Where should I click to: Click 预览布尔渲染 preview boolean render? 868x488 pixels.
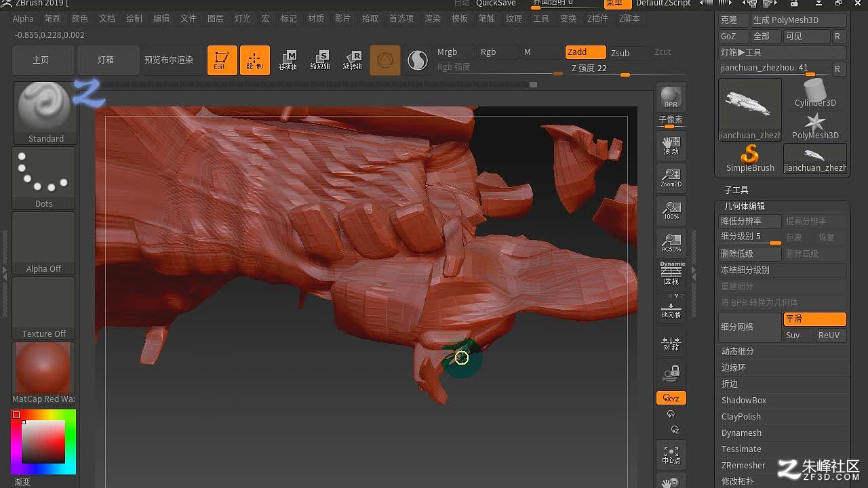169,60
